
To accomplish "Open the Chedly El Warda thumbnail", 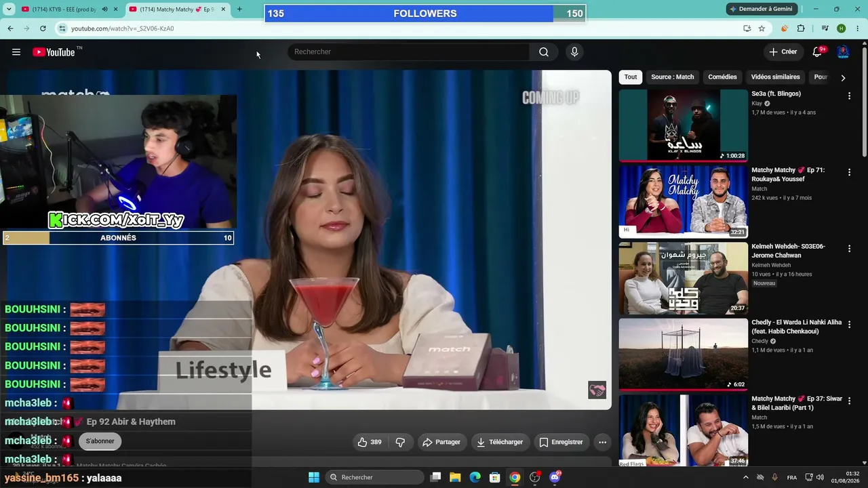I will (683, 354).
